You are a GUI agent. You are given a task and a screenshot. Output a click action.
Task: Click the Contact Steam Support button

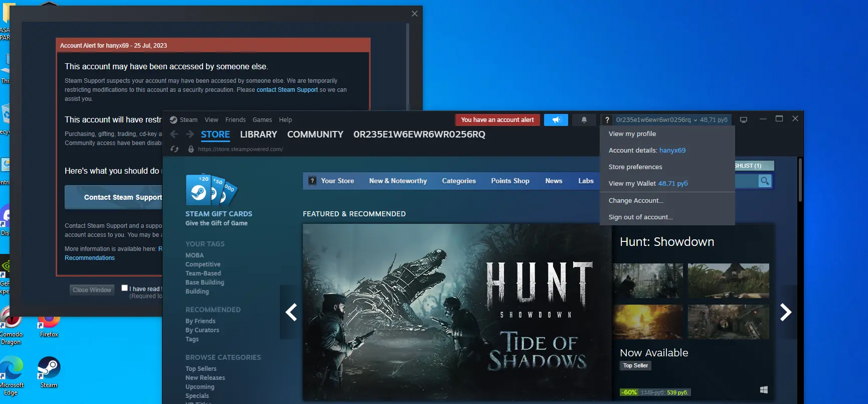click(114, 197)
